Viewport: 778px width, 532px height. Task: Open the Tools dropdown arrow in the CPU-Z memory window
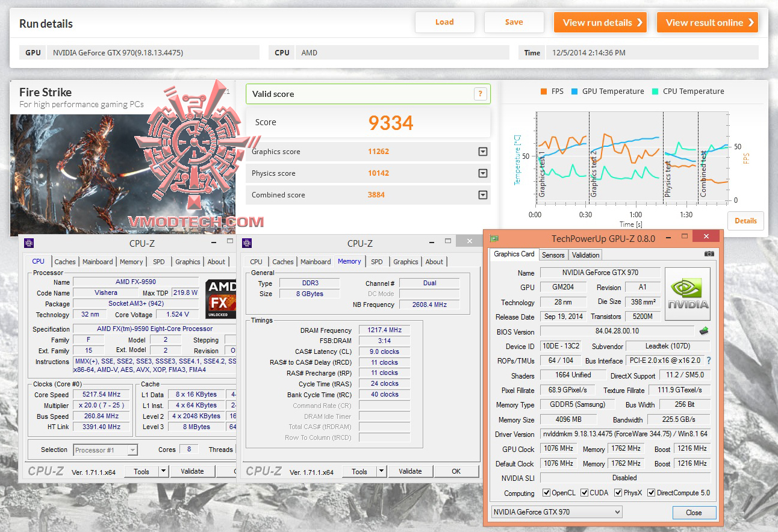point(381,472)
